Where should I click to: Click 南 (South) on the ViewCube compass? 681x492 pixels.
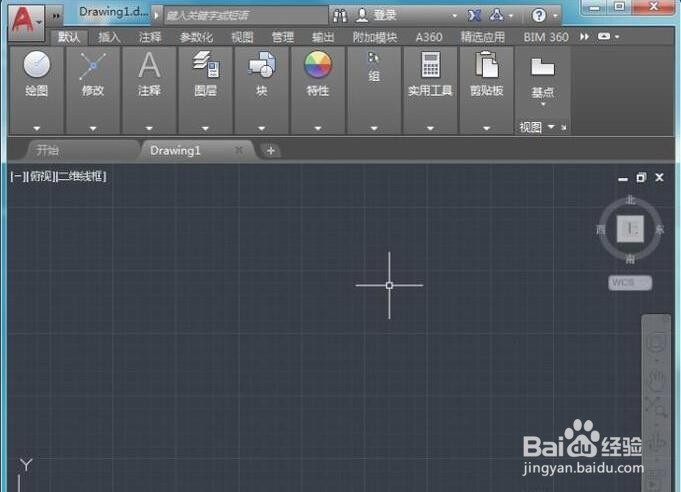click(630, 259)
